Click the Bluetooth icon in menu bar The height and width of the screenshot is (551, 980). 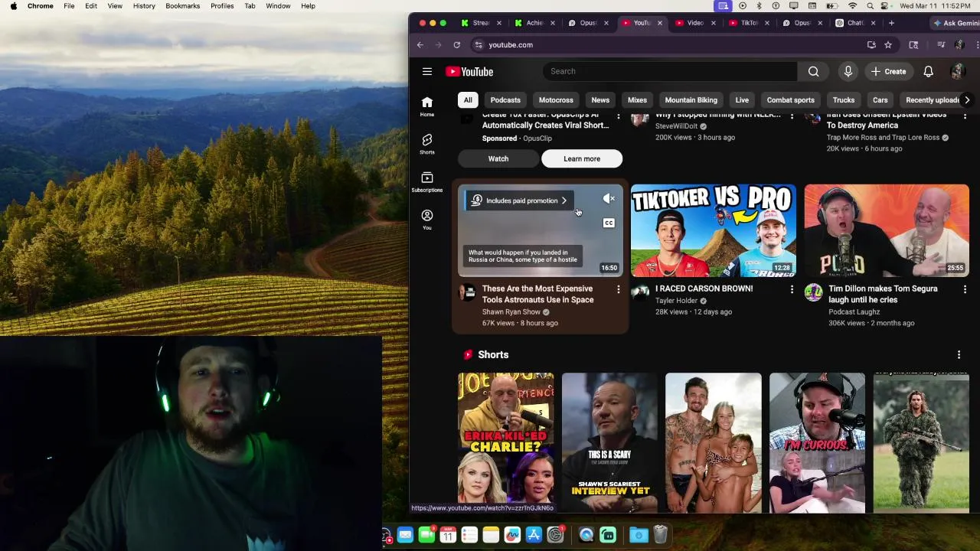point(759,6)
